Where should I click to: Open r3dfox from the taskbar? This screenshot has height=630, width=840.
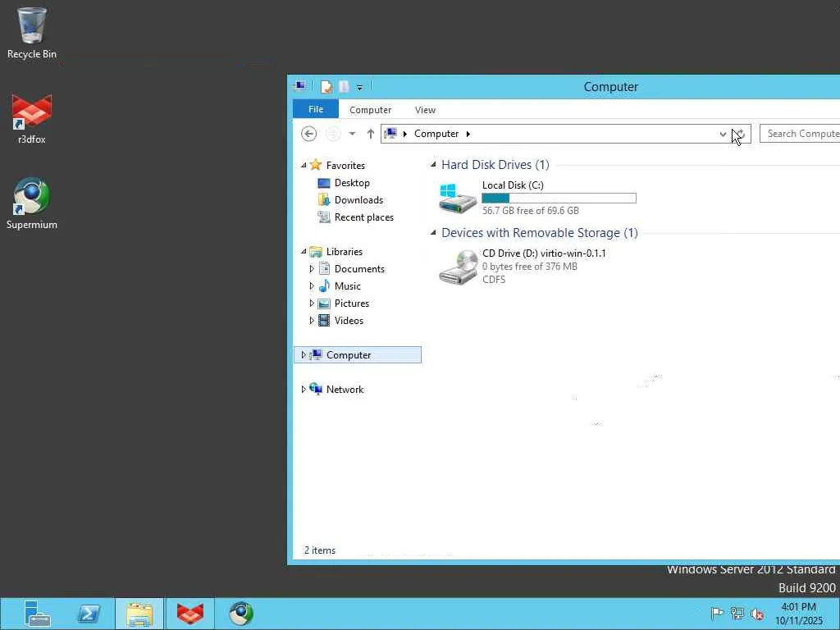[190, 614]
